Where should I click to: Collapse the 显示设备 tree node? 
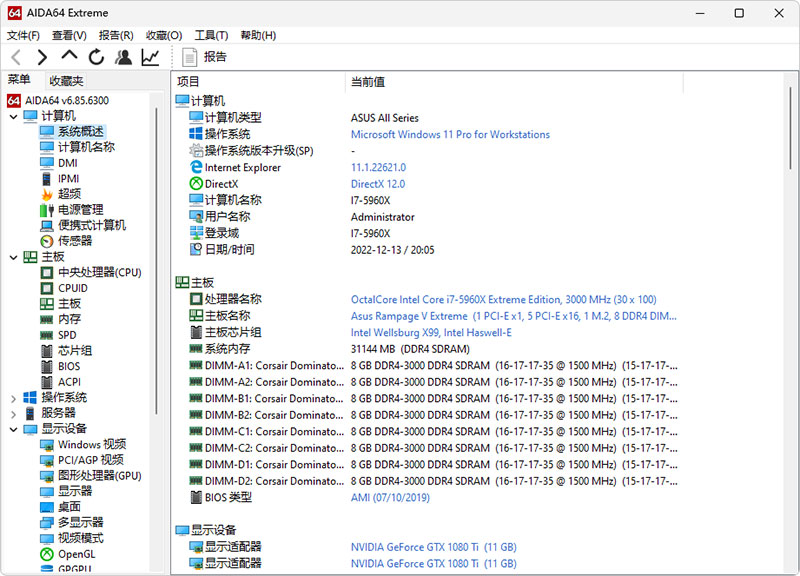14,429
